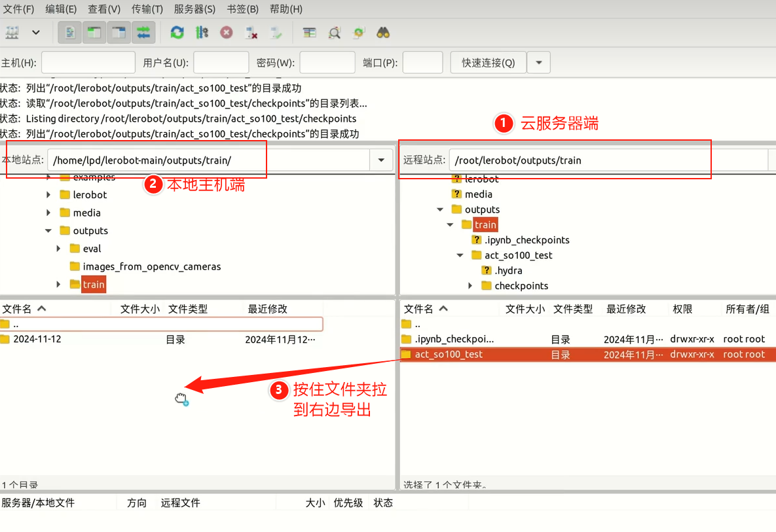Click the 快速连接(Q) button
Viewport: 776px width, 532px height.
(x=488, y=62)
